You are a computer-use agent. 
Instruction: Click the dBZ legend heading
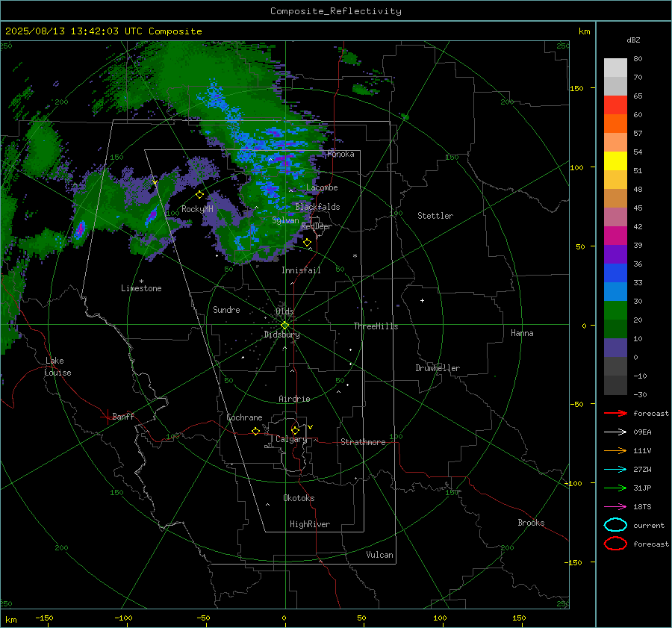click(x=633, y=40)
